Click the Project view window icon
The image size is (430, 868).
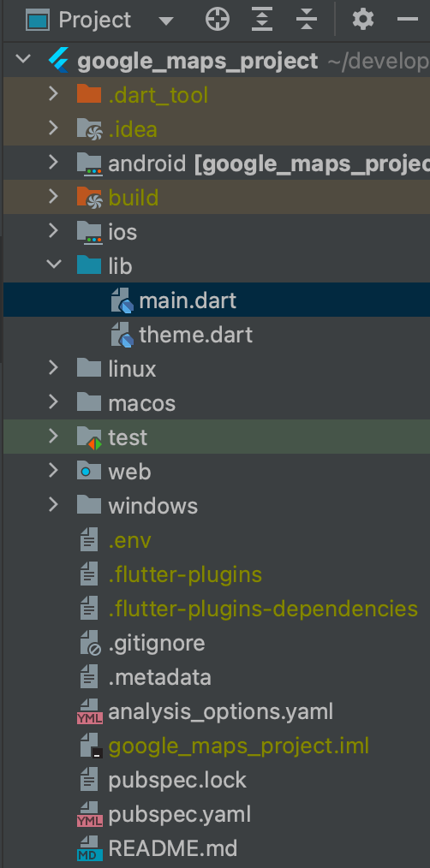(39, 21)
